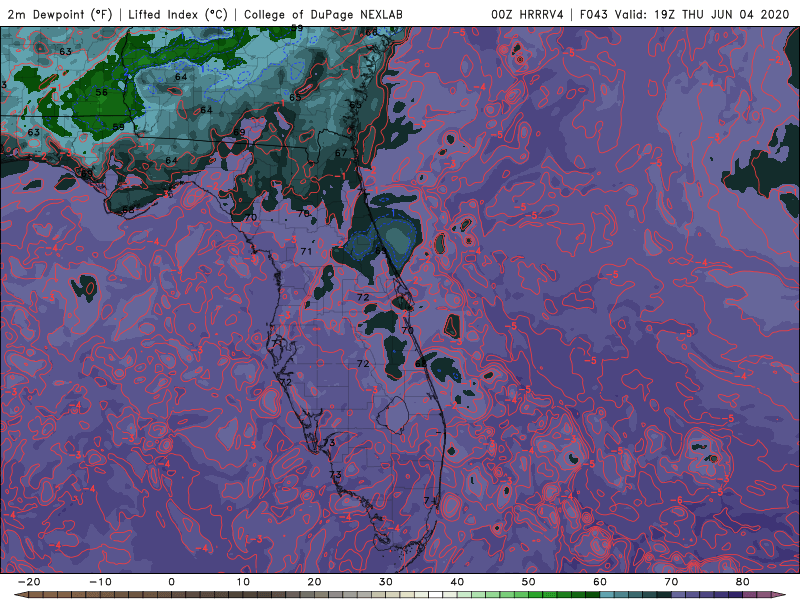800x600 pixels.
Task: Click the "-20" color scale label
Action: coord(29,582)
